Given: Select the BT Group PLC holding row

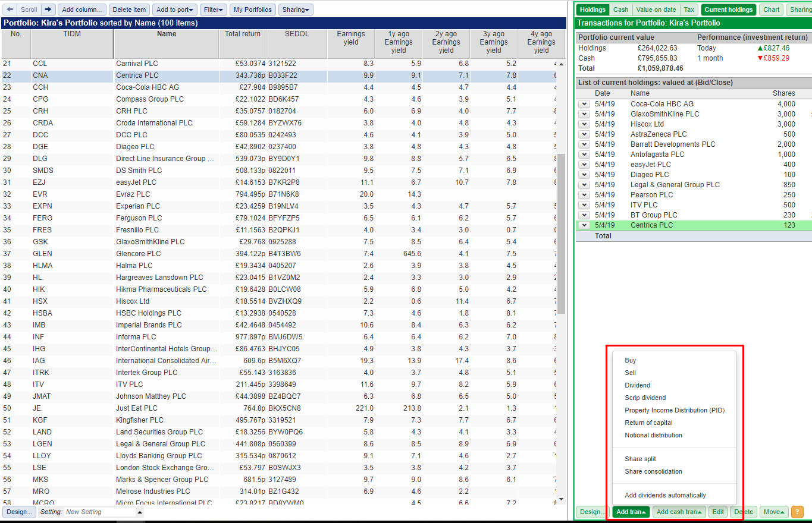Looking at the screenshot, I should click(x=694, y=215).
